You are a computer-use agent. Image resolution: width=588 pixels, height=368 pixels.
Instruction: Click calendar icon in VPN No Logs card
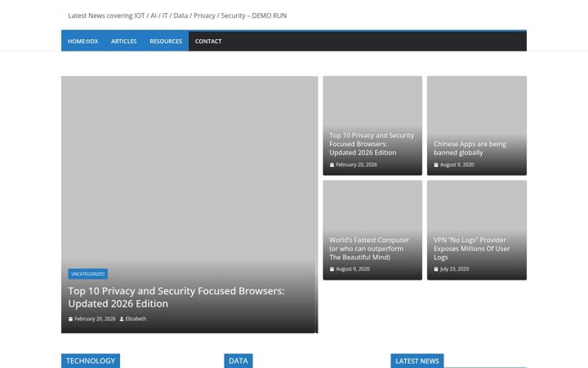[x=436, y=269]
